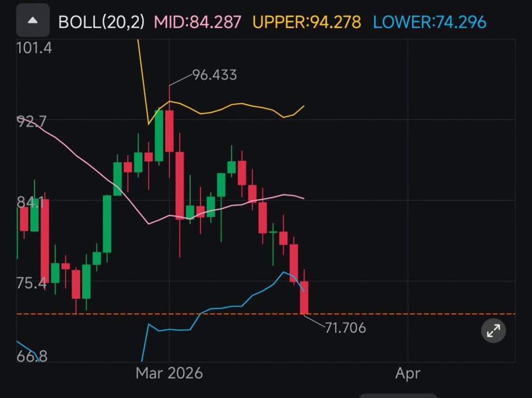Viewport: 532px width, 398px height.
Task: Click the 101.4 price axis label
Action: click(x=34, y=48)
